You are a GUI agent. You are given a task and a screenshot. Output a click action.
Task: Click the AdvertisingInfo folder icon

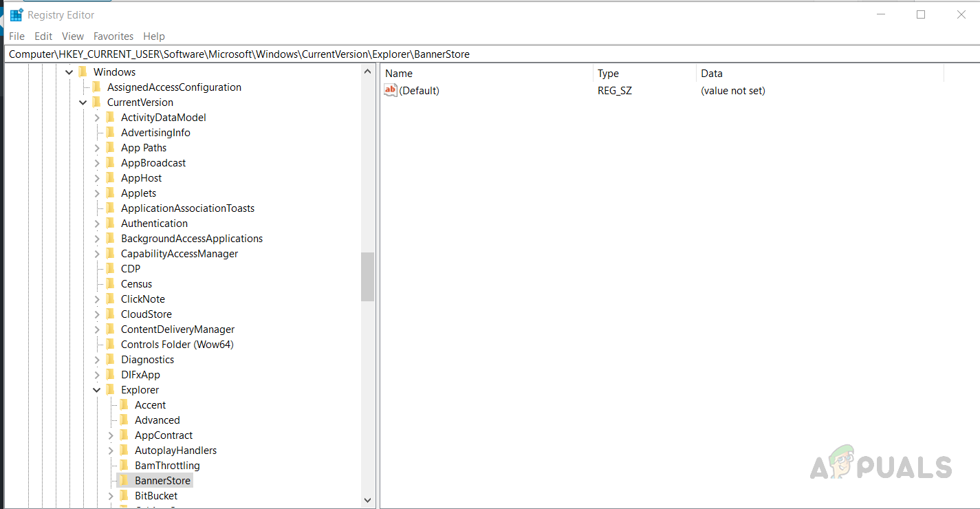pyautogui.click(x=111, y=132)
